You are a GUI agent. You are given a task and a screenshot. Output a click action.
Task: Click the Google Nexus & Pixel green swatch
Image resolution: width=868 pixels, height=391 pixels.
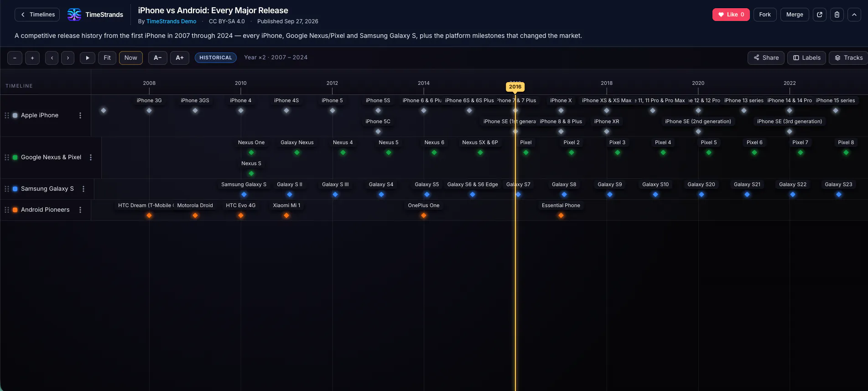click(15, 157)
